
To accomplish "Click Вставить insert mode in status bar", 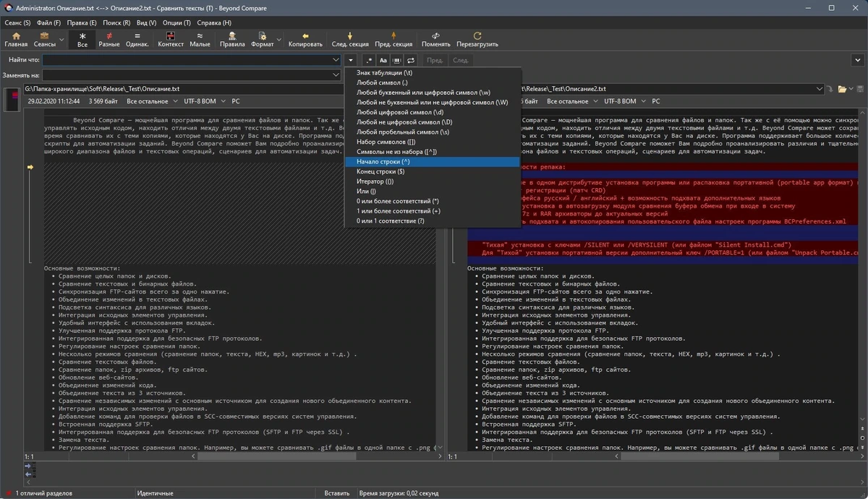I will click(x=337, y=493).
